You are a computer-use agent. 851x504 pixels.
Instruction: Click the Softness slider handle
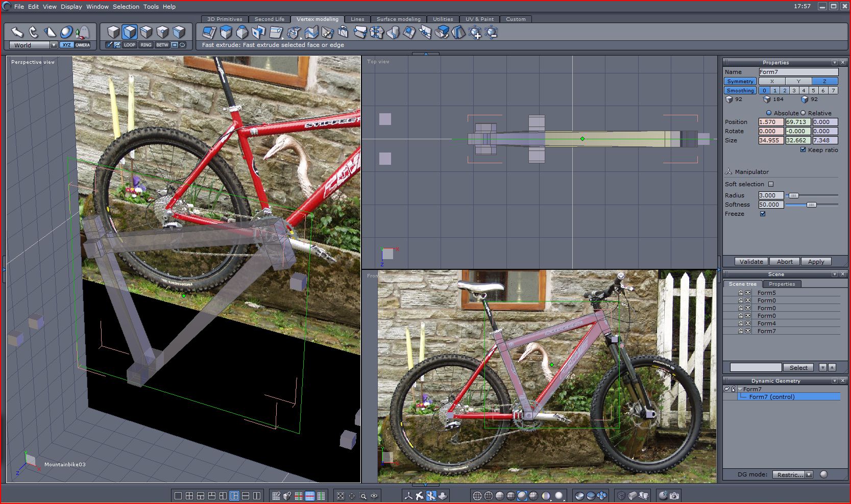coord(811,205)
